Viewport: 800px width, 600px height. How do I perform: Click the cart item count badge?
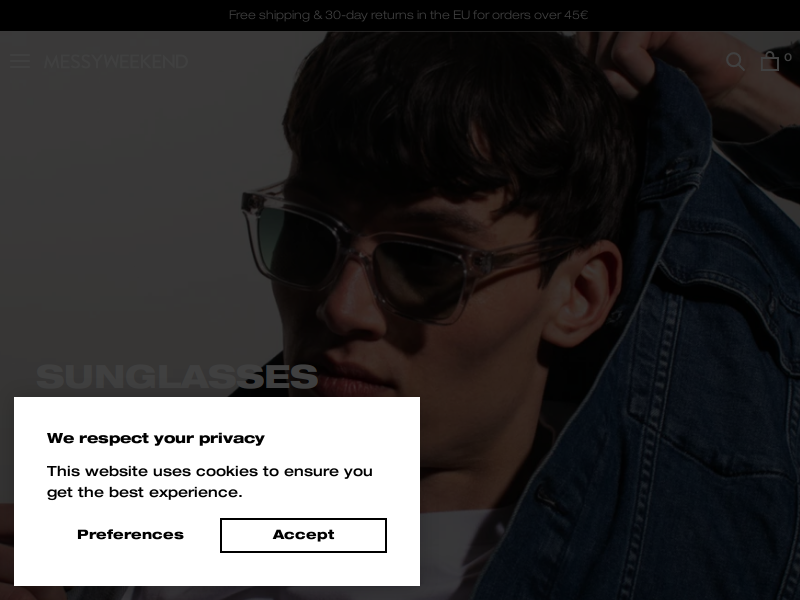(788, 57)
